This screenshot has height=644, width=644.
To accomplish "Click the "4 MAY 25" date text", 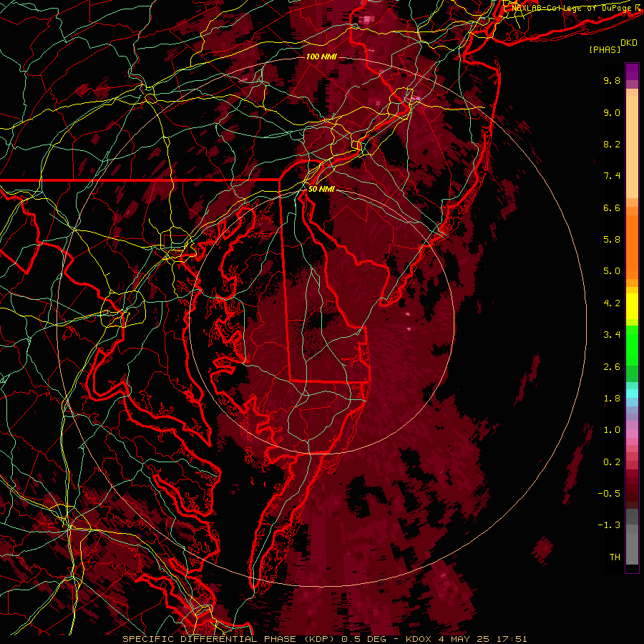I will click(464, 639).
